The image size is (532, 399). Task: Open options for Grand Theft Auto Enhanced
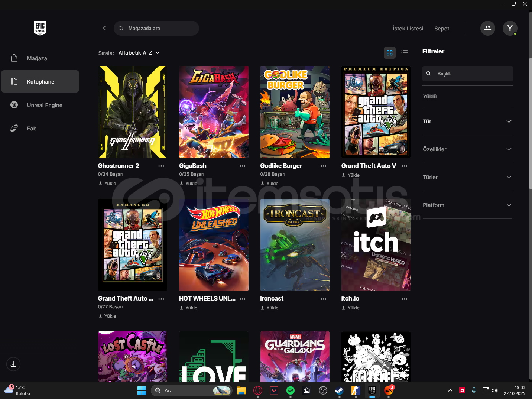click(x=161, y=299)
